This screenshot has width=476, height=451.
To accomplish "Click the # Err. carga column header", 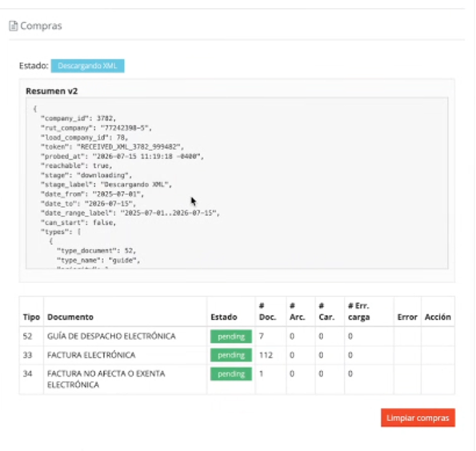I will click(x=359, y=311).
